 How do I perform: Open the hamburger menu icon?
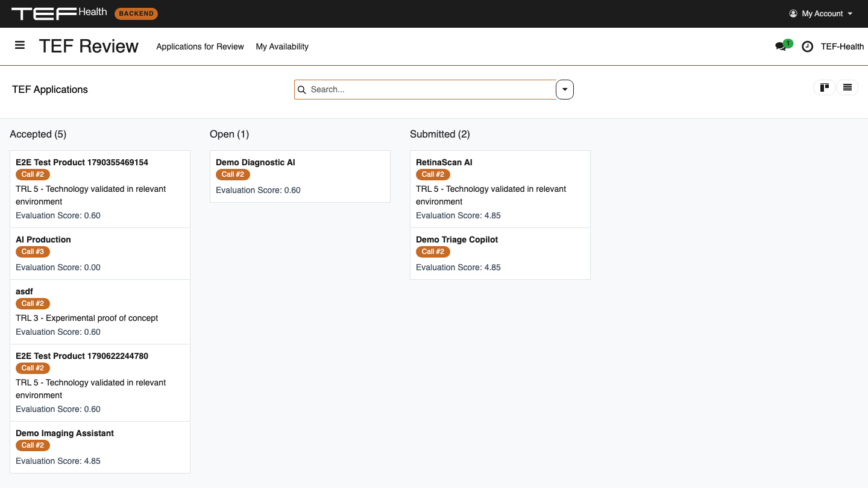point(20,45)
